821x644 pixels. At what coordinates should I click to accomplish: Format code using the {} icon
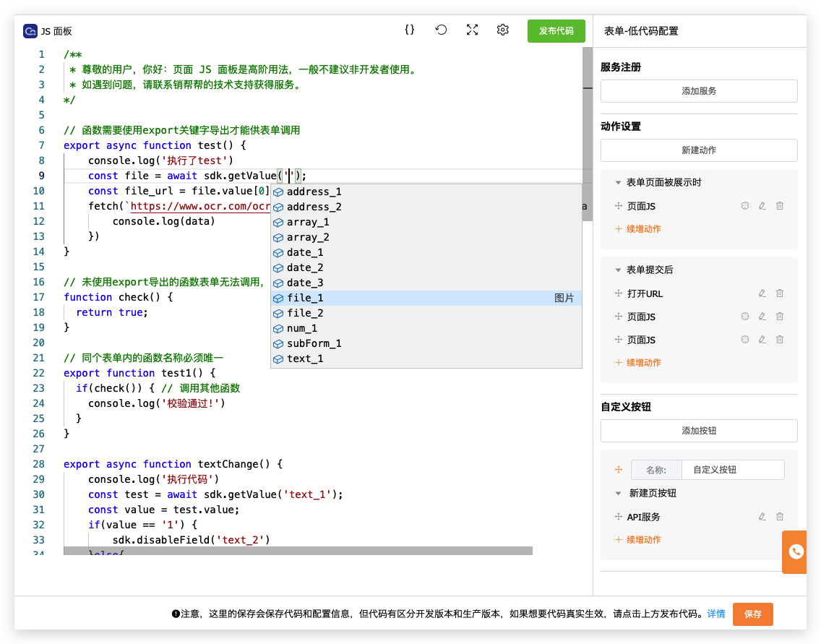click(410, 30)
